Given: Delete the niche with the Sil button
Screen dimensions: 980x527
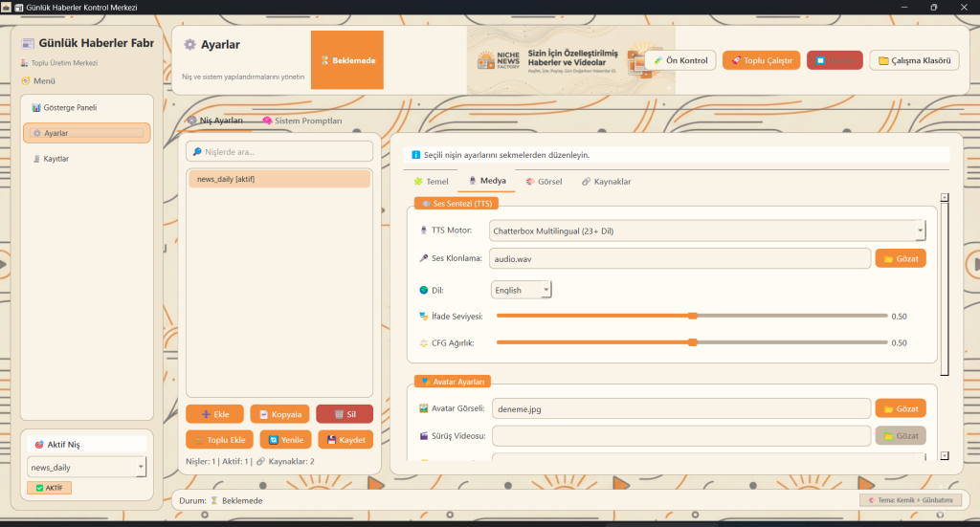Looking at the screenshot, I should pos(345,414).
